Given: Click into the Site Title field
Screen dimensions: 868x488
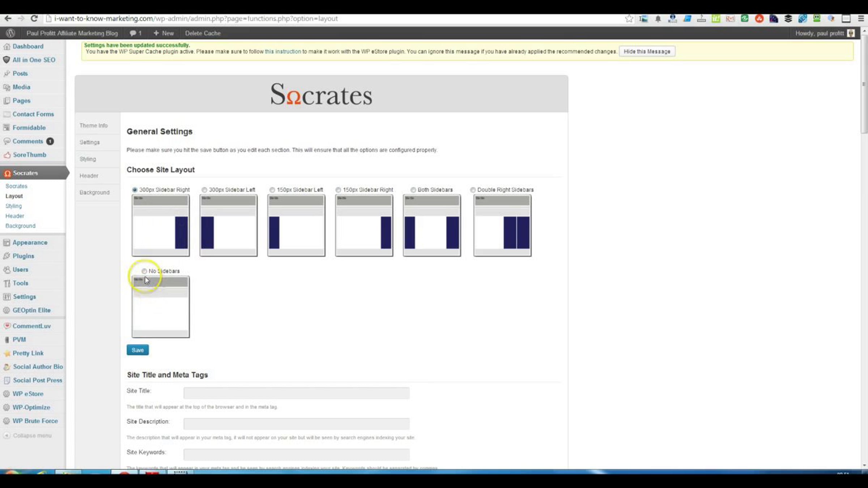Looking at the screenshot, I should [x=296, y=393].
